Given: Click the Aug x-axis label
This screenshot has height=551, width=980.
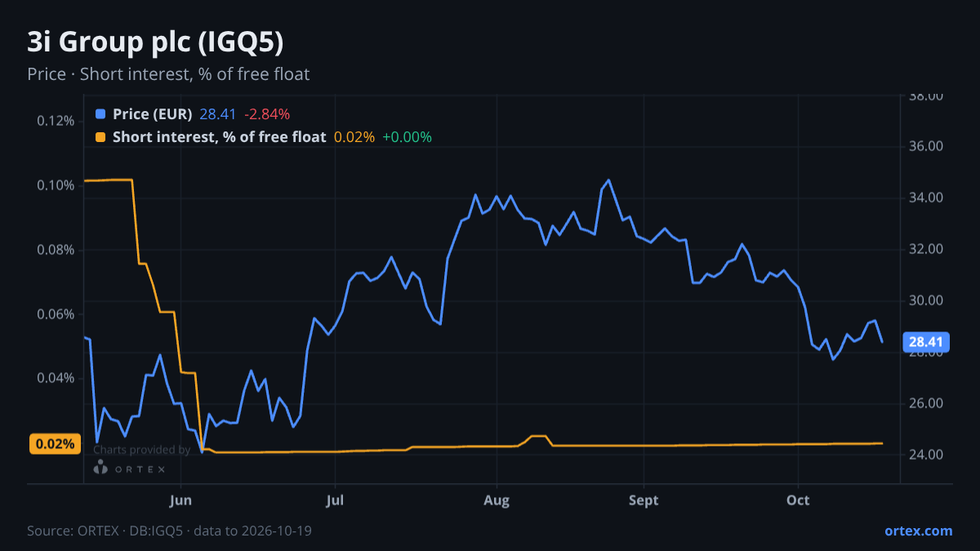Looking at the screenshot, I should pyautogui.click(x=497, y=500).
